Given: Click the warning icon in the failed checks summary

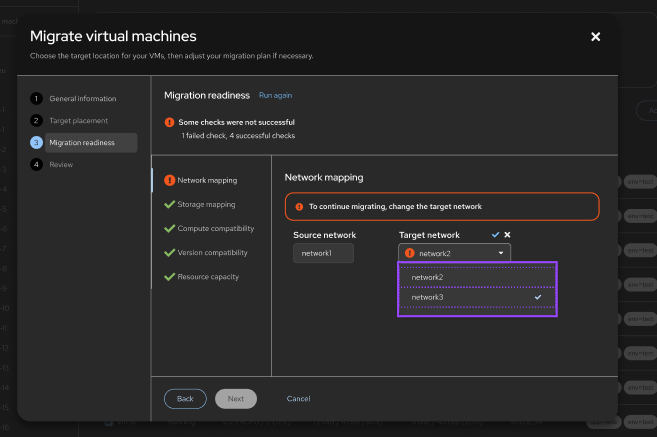Looking at the screenshot, I should click(170, 122).
